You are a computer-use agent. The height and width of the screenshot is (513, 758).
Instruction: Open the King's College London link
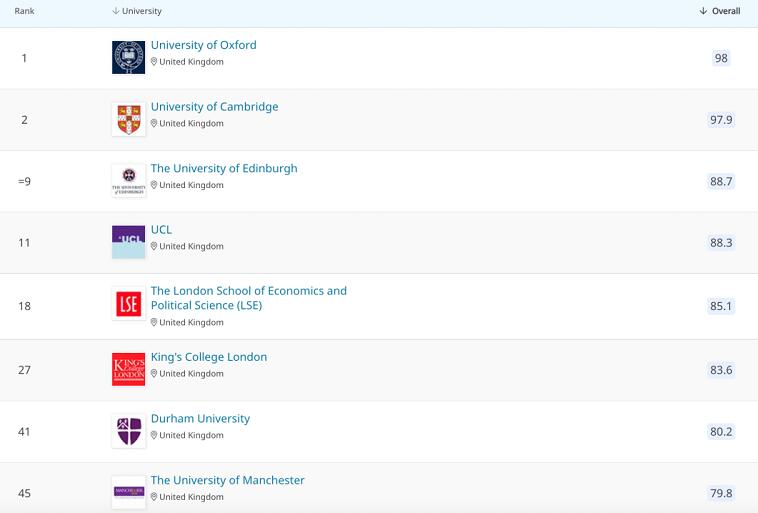(x=209, y=357)
